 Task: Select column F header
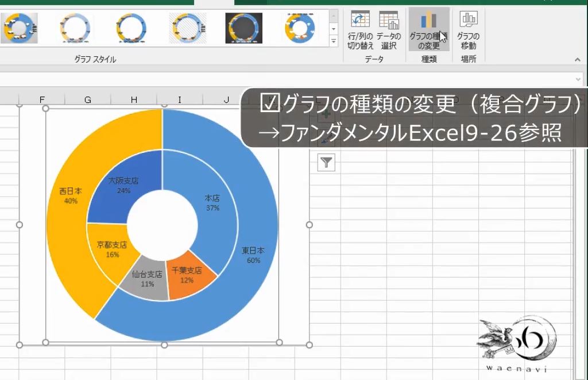pyautogui.click(x=42, y=99)
